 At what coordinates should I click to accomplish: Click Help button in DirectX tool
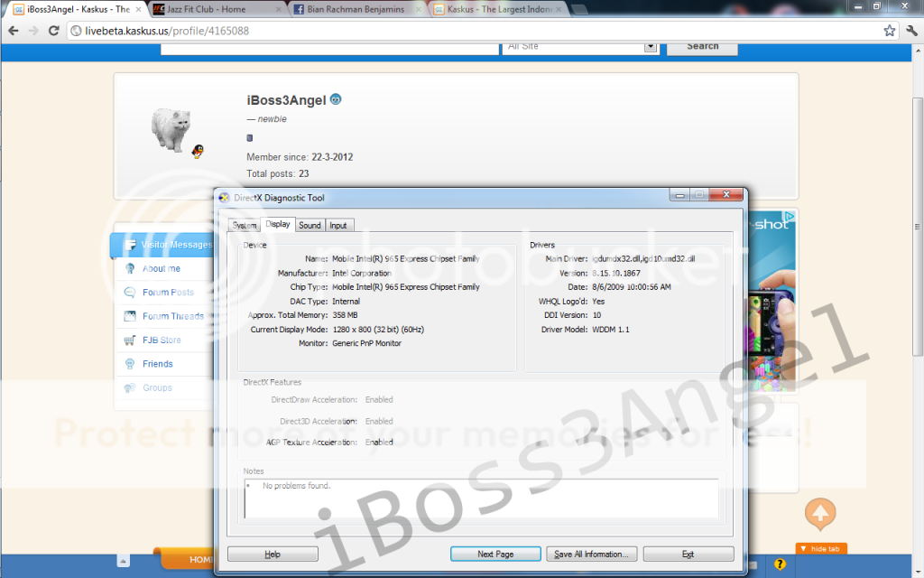273,554
